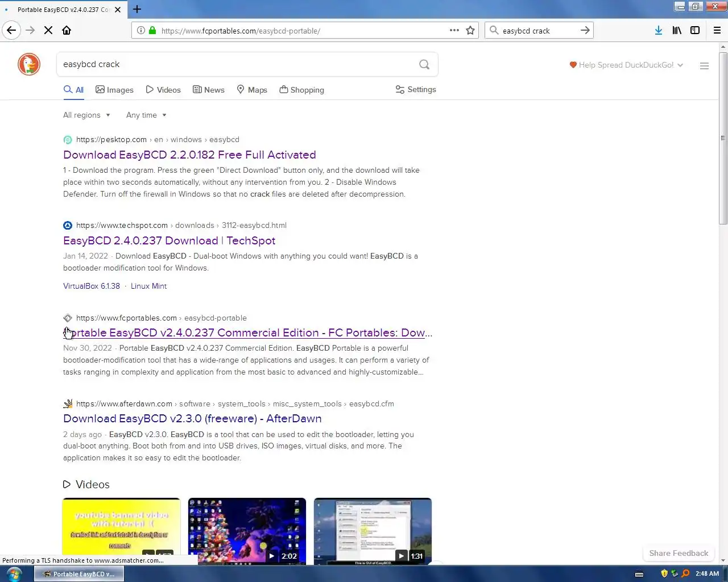Open EasyBCD 2.4.0.237 Download TechSpot result

[x=169, y=240]
